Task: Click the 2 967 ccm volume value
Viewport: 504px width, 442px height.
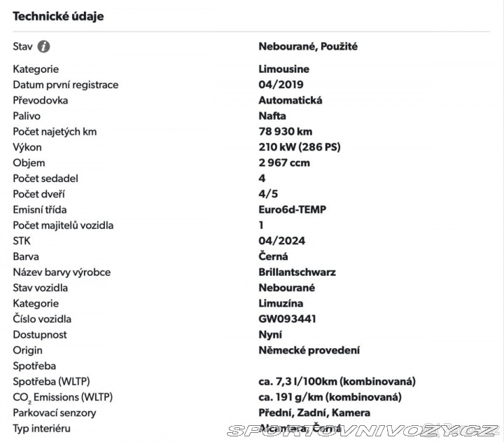Action: 284,163
